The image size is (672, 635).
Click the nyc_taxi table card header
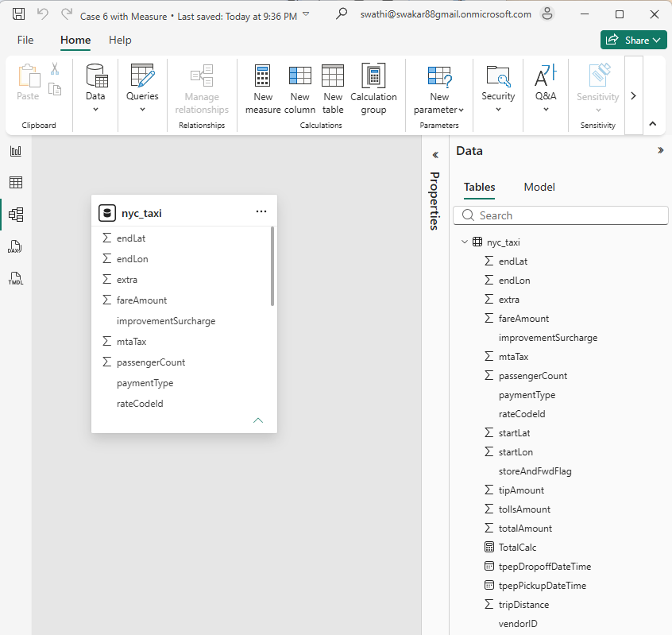[184, 211]
